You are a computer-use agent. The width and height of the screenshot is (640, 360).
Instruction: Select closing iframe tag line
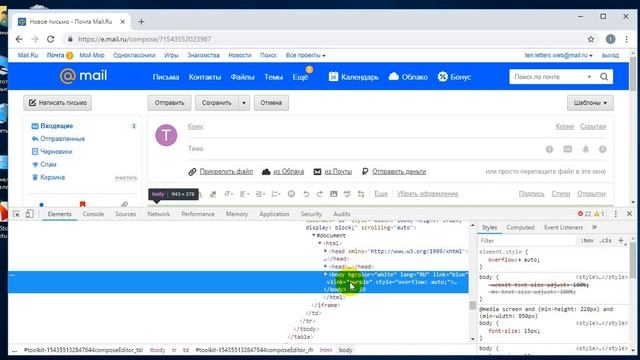[x=325, y=305]
